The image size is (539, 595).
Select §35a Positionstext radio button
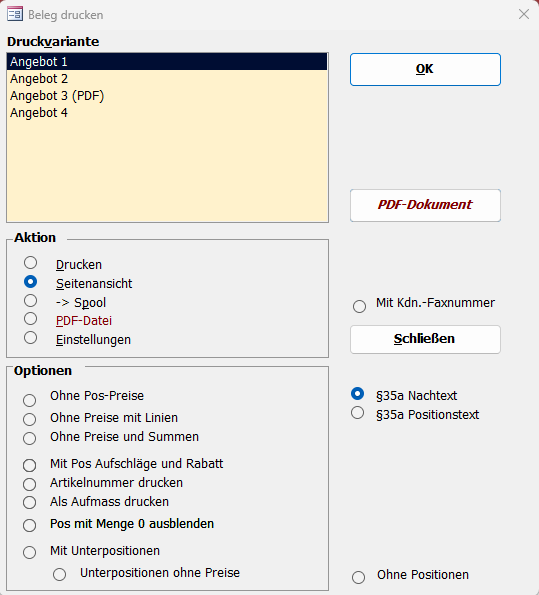coord(357,413)
